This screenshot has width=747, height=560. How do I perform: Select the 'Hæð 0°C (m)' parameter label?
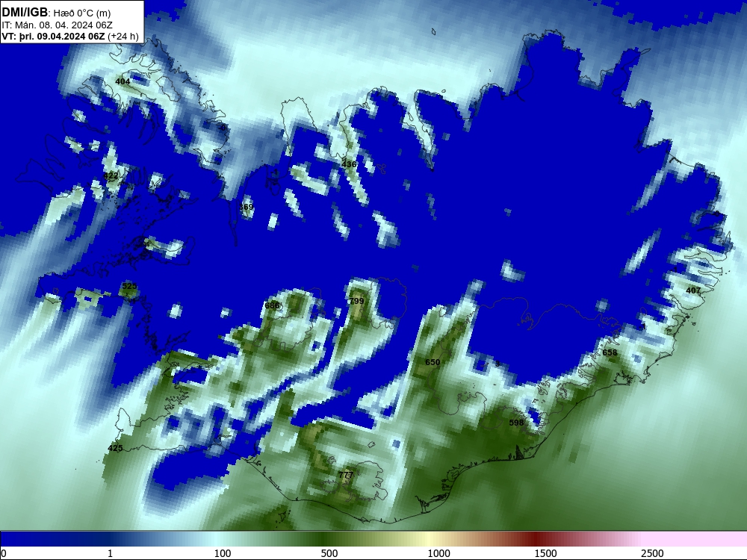point(82,13)
